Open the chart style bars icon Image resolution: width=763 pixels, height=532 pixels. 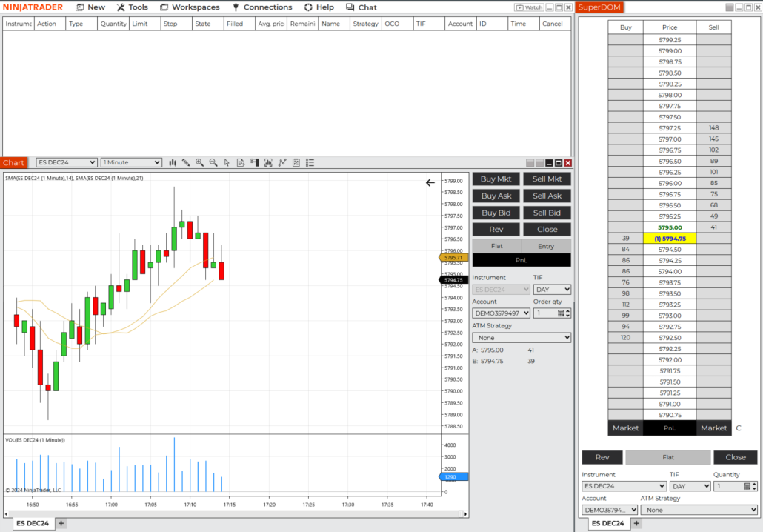point(173,162)
